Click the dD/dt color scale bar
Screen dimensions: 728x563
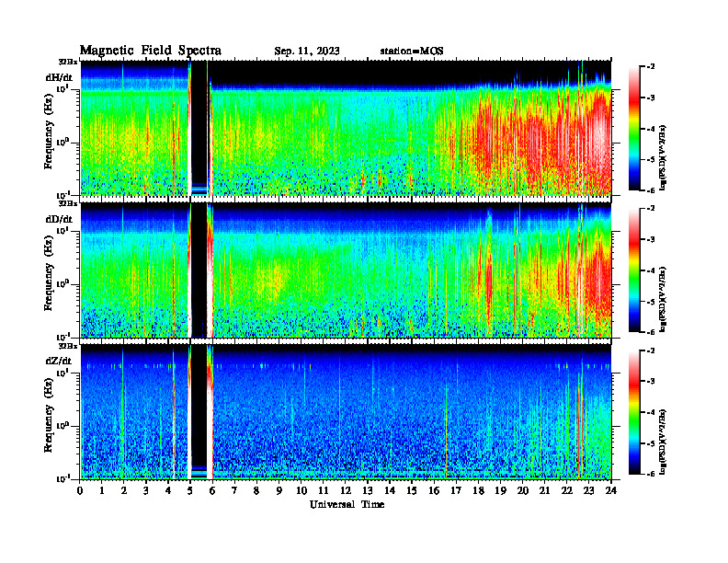(634, 270)
